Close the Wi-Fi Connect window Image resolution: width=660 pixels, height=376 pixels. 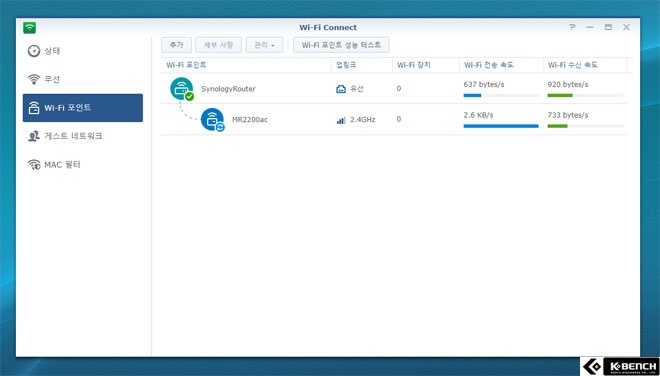coord(626,27)
